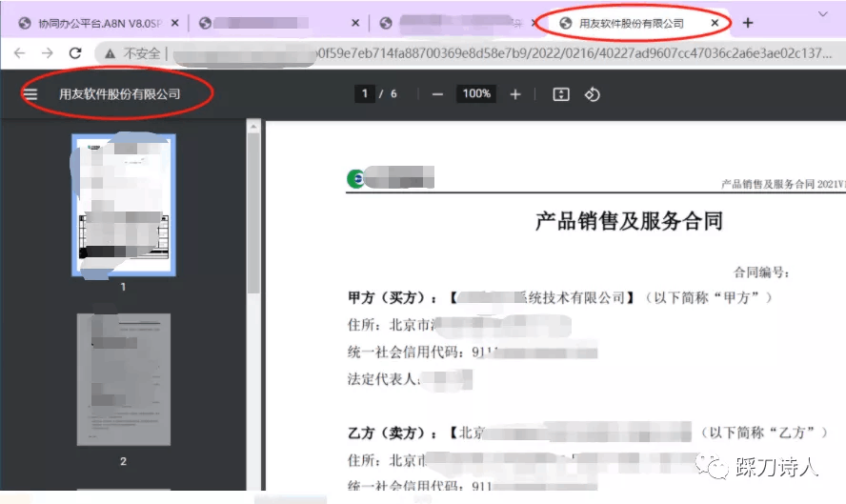The width and height of the screenshot is (846, 504).
Task: Click the 不安全 site security warning
Action: tap(133, 53)
